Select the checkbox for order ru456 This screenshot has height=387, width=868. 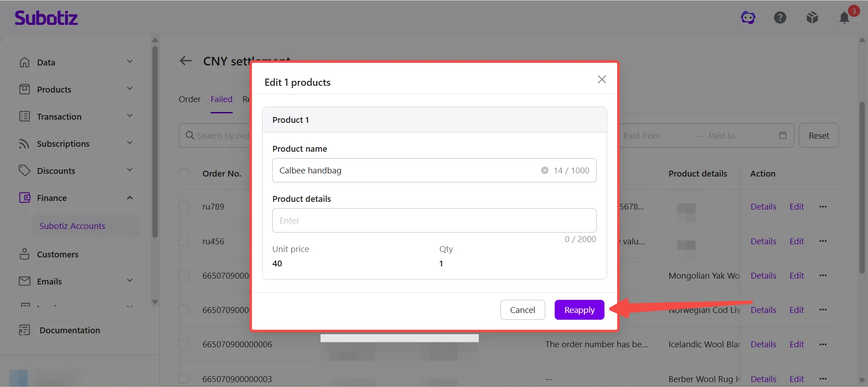tap(184, 241)
